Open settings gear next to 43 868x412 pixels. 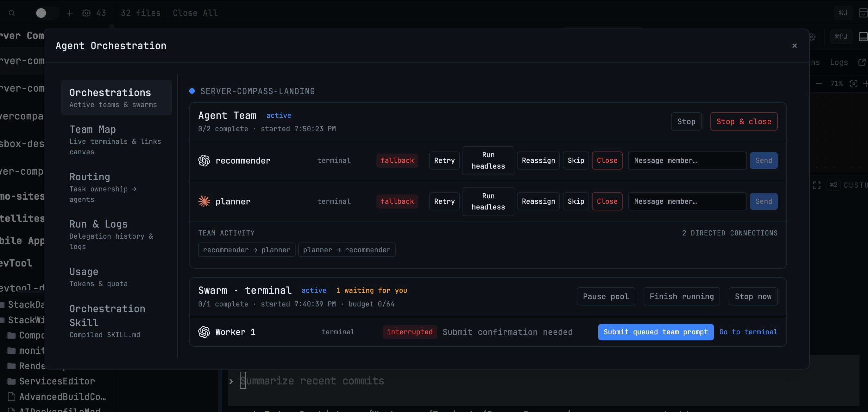click(x=86, y=13)
